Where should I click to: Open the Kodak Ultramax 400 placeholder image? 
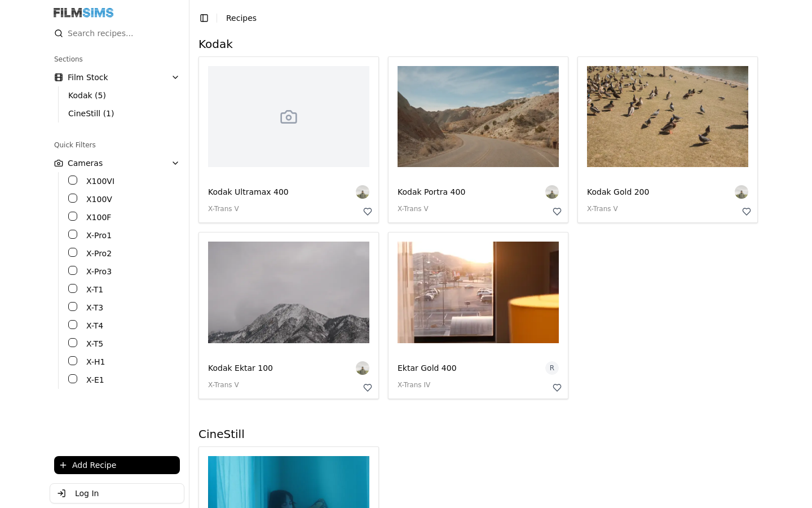(x=289, y=116)
